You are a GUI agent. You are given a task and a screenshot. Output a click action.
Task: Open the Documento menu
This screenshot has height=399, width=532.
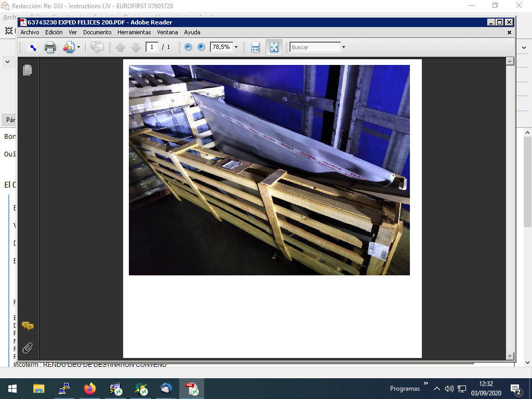coord(97,32)
